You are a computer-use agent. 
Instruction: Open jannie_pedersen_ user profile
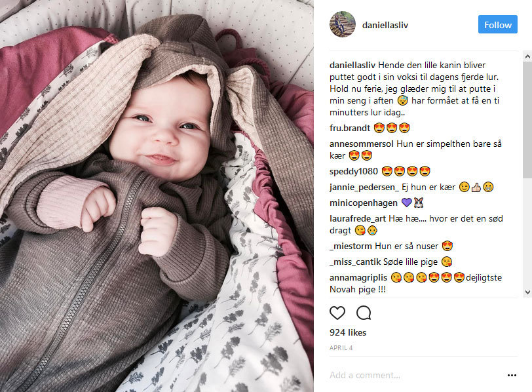364,187
